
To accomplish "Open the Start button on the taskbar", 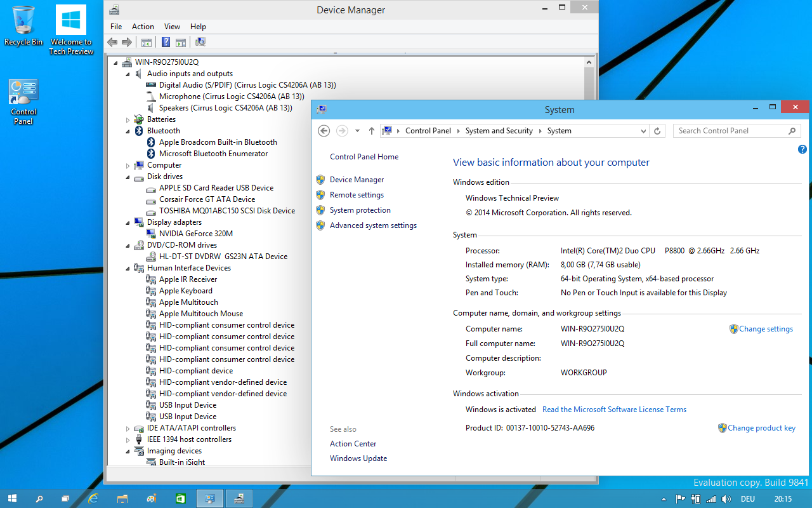I will coord(12,498).
